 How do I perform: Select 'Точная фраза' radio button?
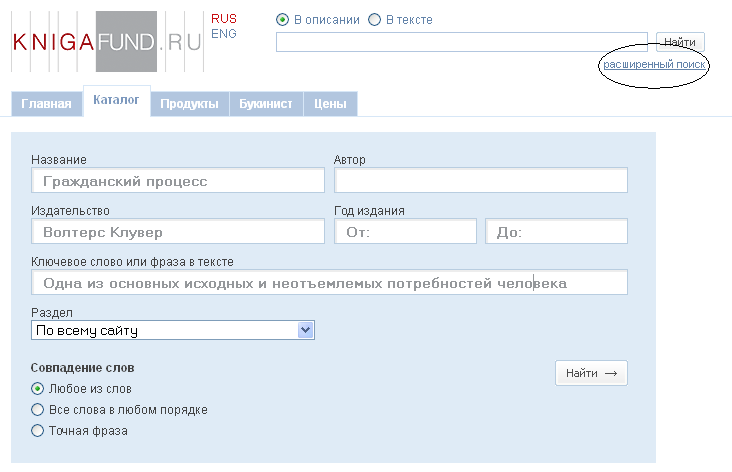click(x=37, y=430)
